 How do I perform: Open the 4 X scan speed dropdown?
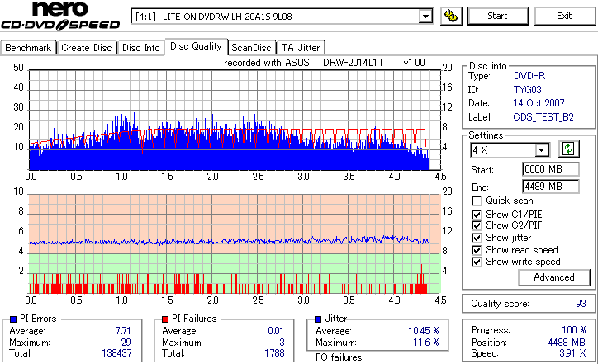pyautogui.click(x=510, y=149)
